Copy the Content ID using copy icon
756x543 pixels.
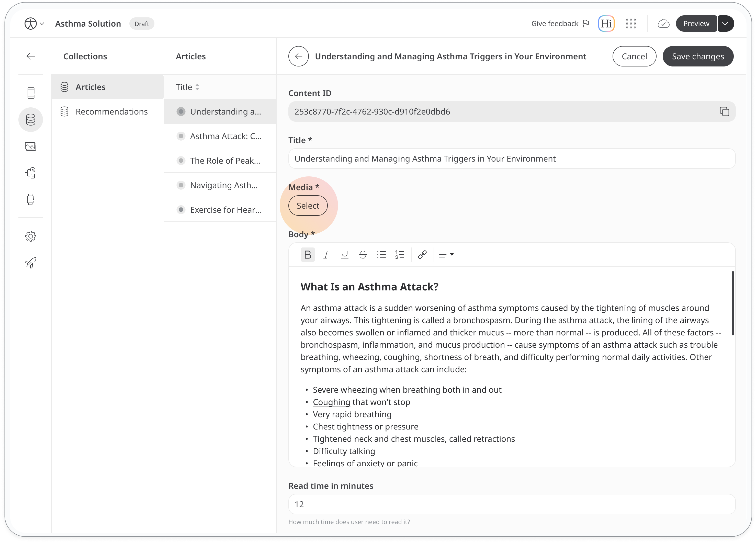tap(724, 111)
